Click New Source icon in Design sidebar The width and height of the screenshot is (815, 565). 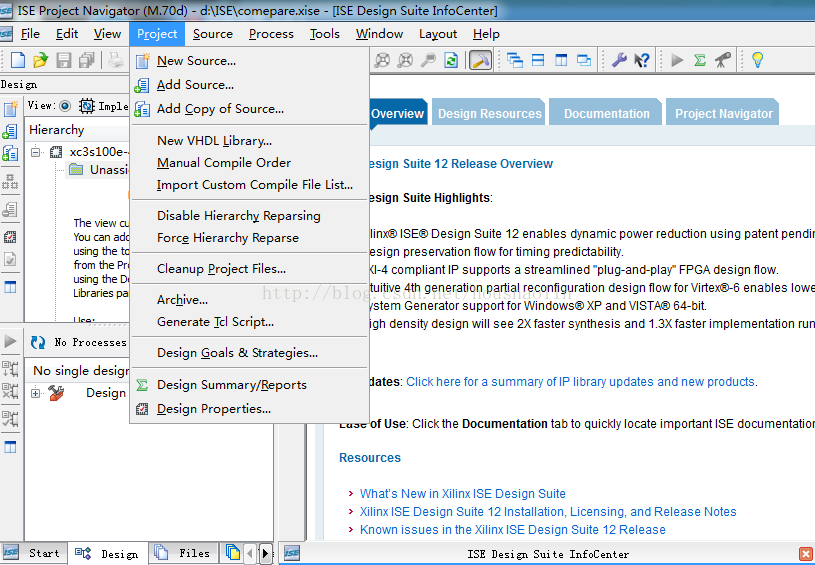click(x=10, y=109)
